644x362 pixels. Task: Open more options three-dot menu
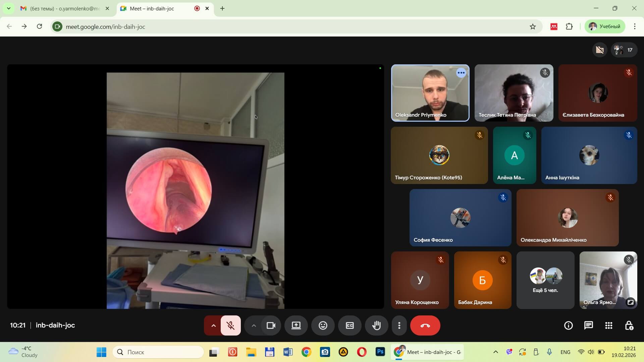[x=399, y=325]
